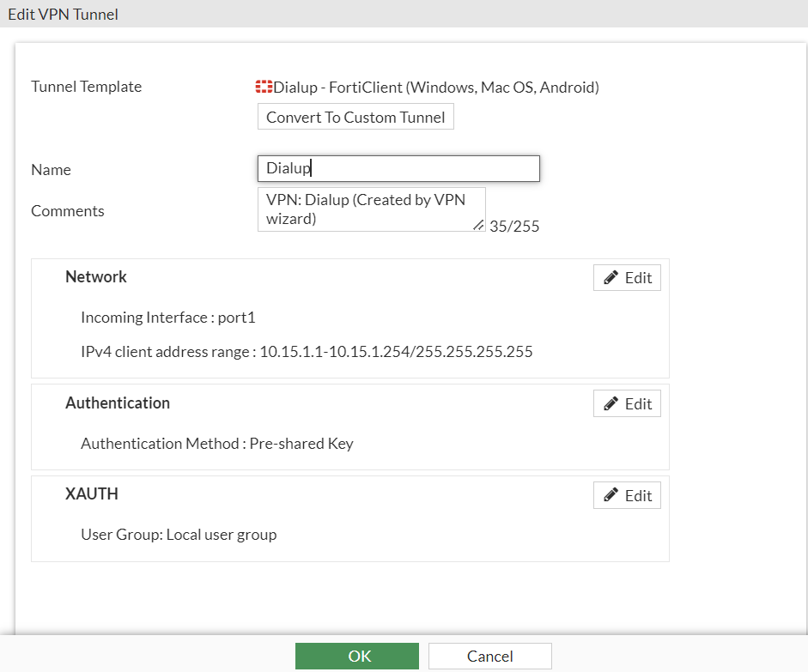Confirm changes with the OK button

[357, 656]
